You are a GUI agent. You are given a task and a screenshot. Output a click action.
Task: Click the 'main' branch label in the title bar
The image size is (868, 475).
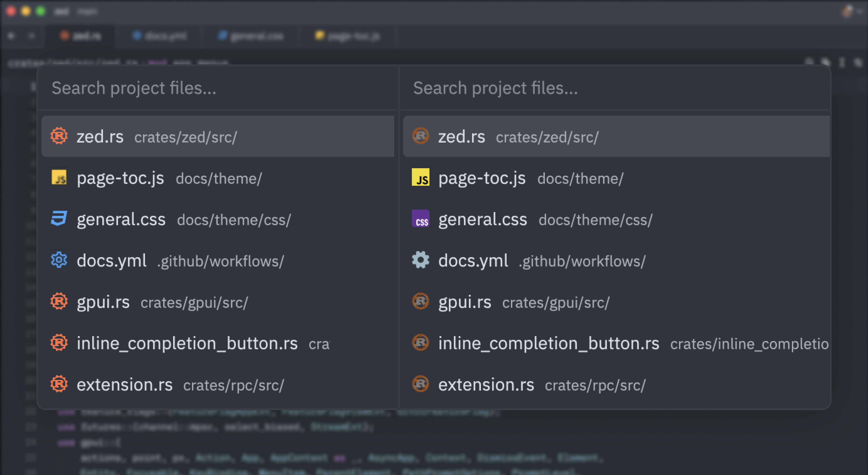[x=88, y=11]
